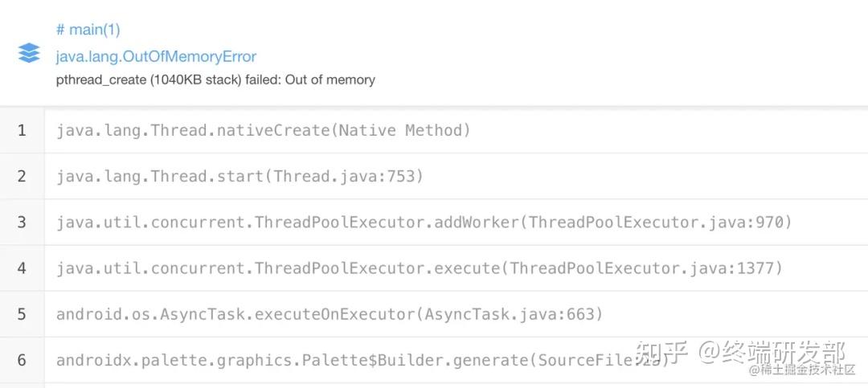
Task: Click stack frame line number 1
Action: [22, 130]
